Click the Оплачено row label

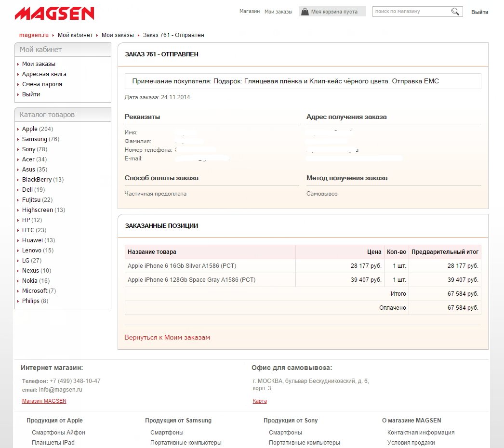[x=393, y=307]
